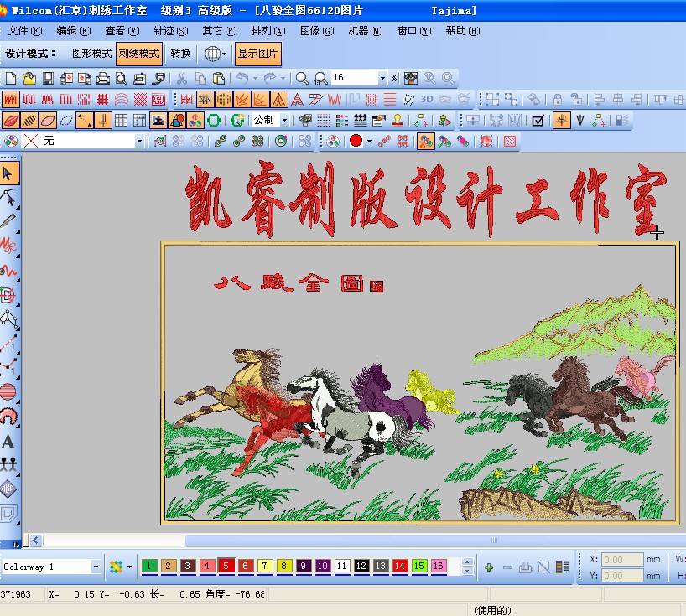
Task: Expand the undo history dropdown arrow
Action: pos(255,79)
